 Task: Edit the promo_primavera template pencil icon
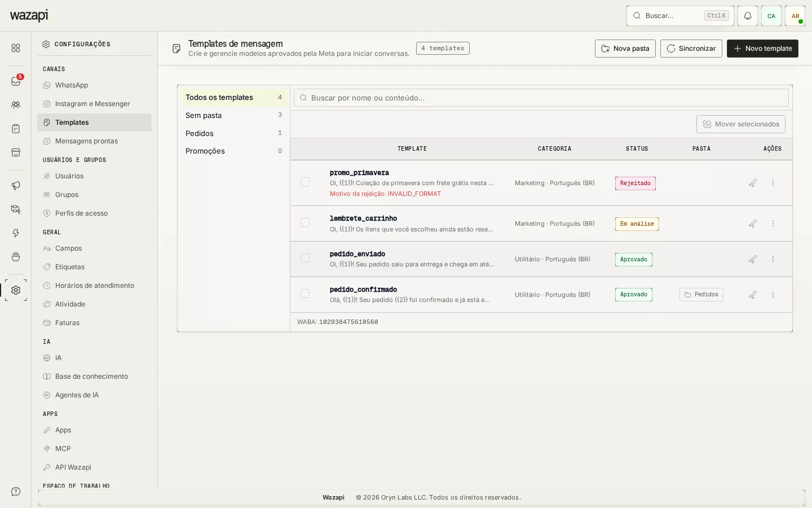753,183
